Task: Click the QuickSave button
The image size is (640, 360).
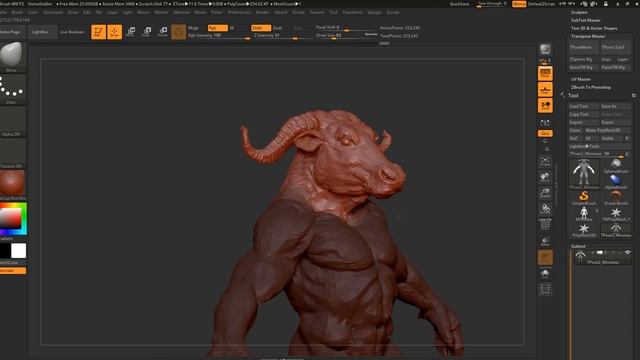Action: (x=459, y=4)
